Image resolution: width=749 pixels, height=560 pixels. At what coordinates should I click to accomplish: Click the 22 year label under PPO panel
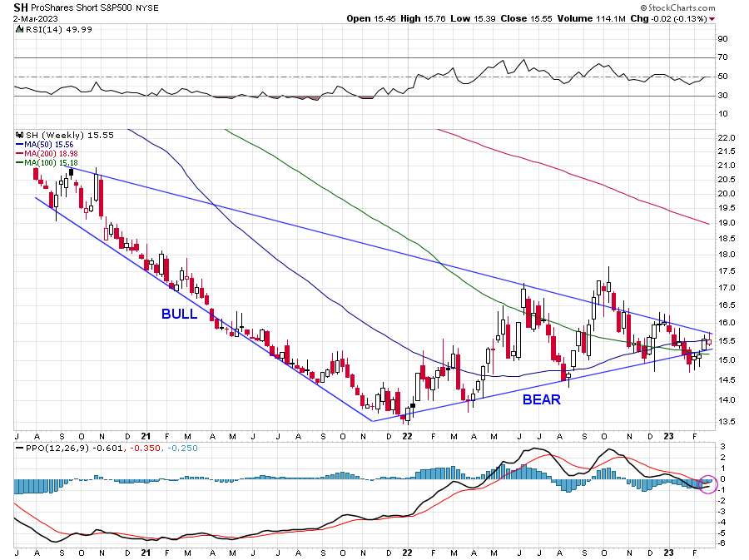point(407,553)
